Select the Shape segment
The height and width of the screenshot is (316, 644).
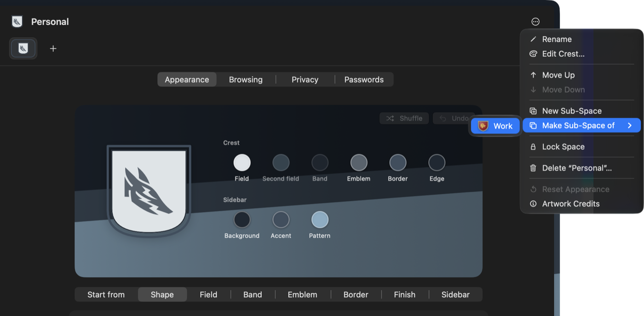pos(162,294)
